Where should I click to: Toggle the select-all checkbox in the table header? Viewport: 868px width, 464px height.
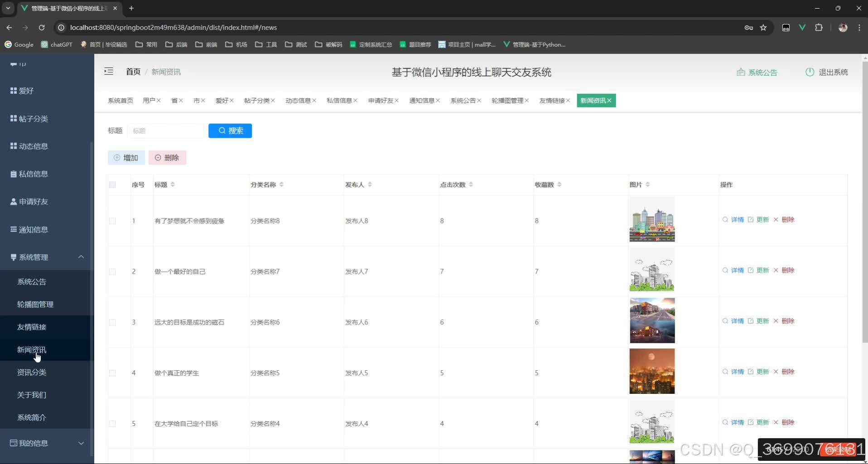(x=112, y=184)
